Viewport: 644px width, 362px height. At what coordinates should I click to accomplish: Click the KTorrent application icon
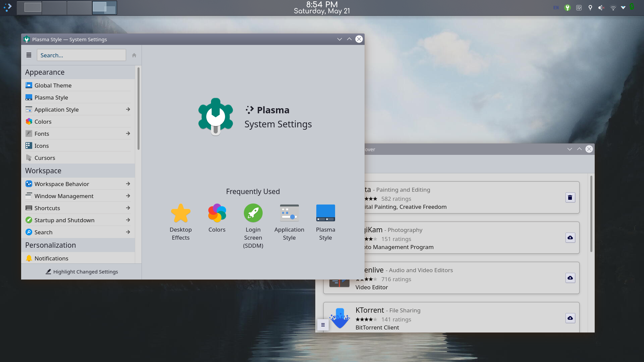click(x=339, y=318)
